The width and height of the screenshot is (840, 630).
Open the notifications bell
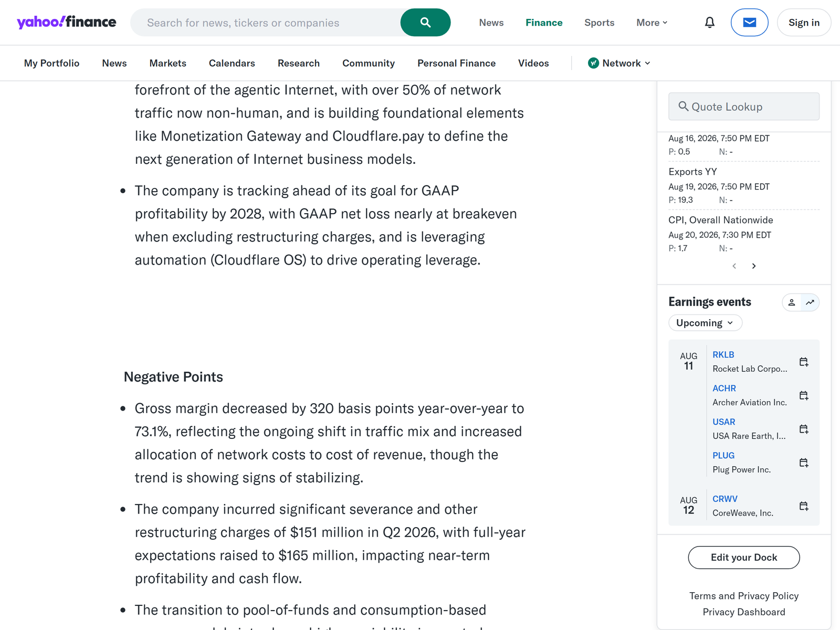point(710,23)
